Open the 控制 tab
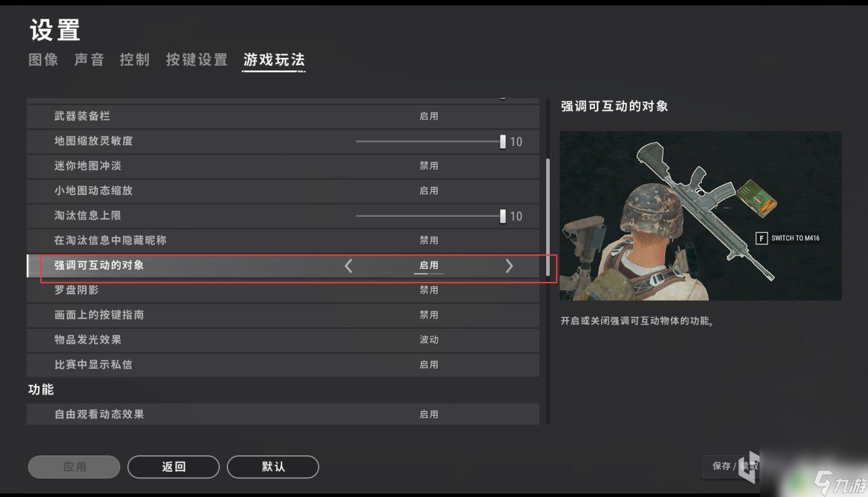The image size is (868, 497). (134, 60)
